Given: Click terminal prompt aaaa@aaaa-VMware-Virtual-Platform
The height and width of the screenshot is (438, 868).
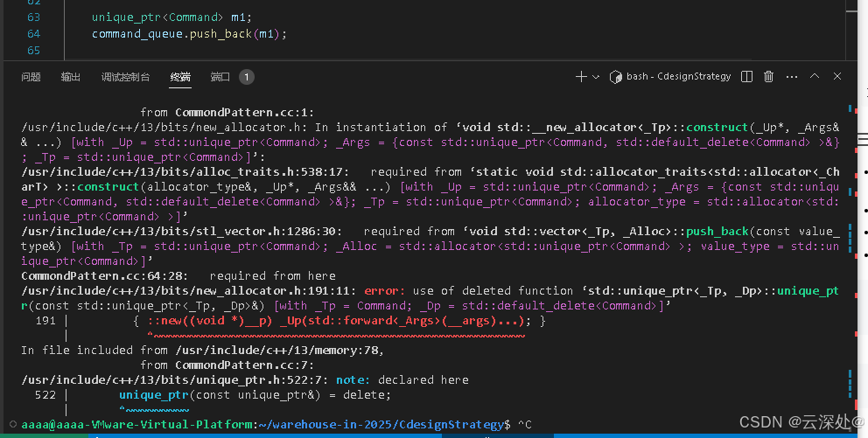Looking at the screenshot, I should coord(136,424).
